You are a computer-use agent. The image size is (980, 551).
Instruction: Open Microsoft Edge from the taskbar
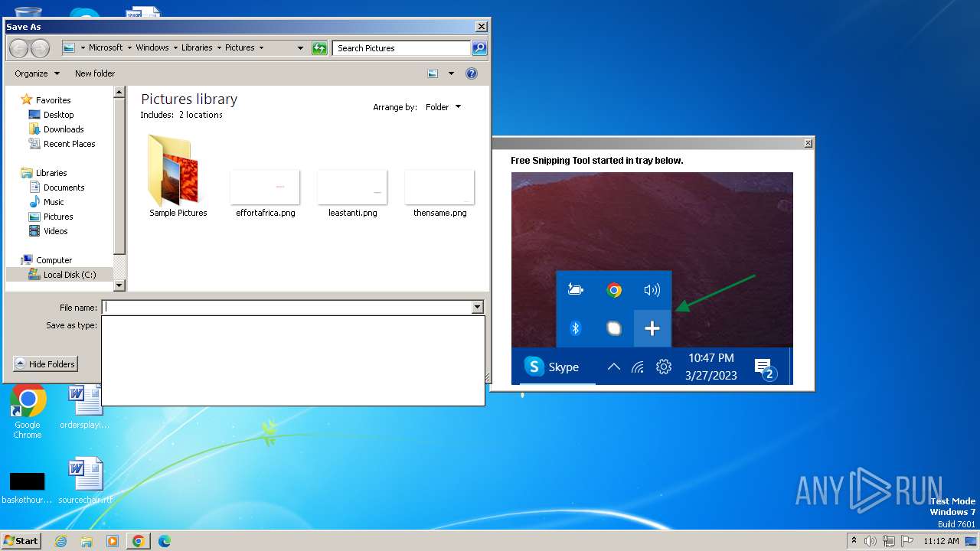[x=164, y=541]
